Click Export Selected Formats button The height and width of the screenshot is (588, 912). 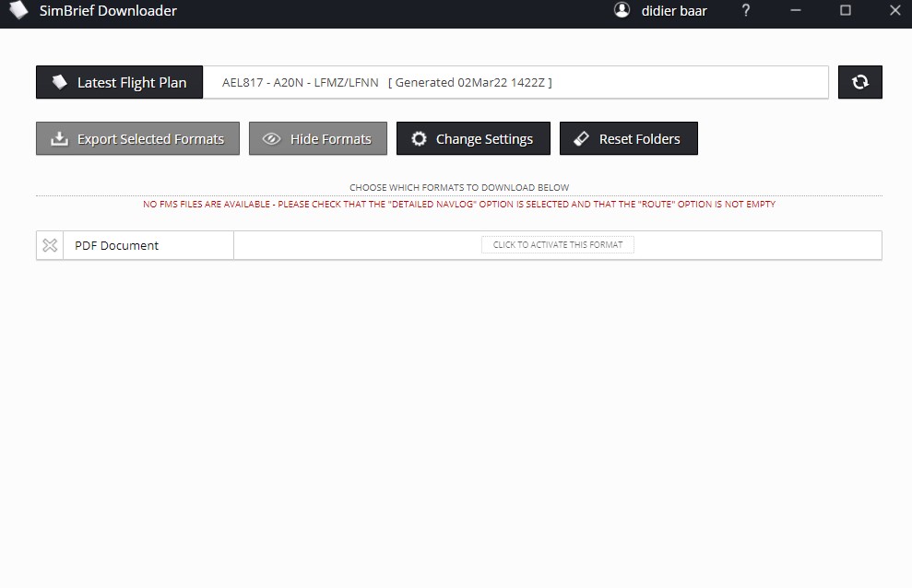click(137, 138)
